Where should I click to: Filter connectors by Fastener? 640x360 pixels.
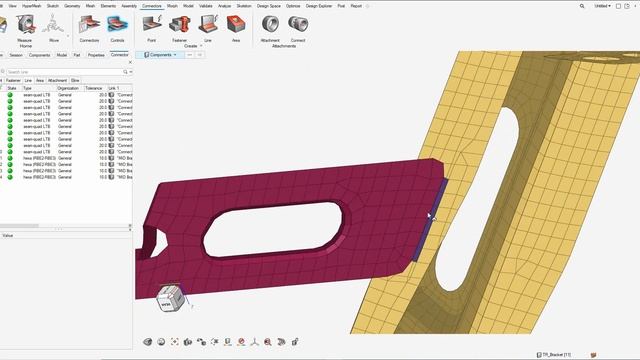[13, 80]
